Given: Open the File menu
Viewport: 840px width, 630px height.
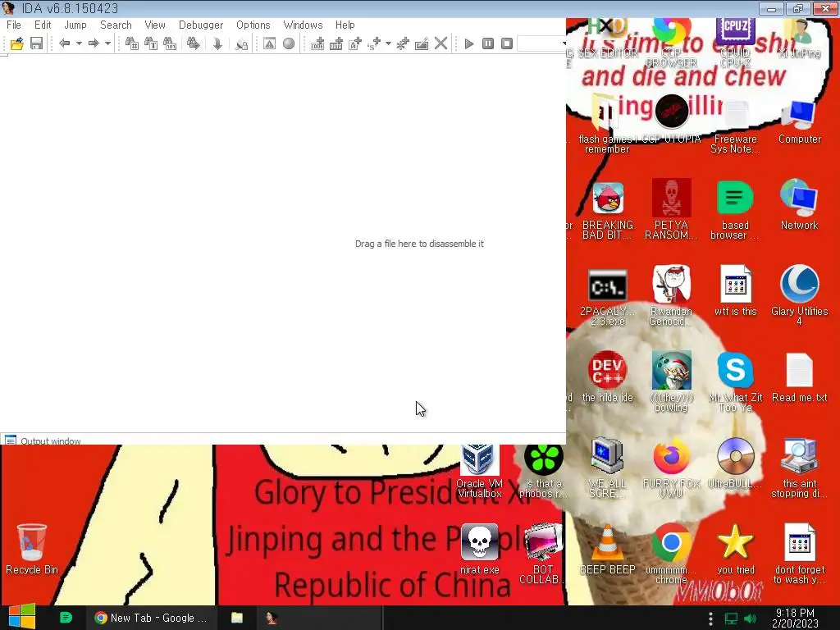Looking at the screenshot, I should pyautogui.click(x=14, y=25).
